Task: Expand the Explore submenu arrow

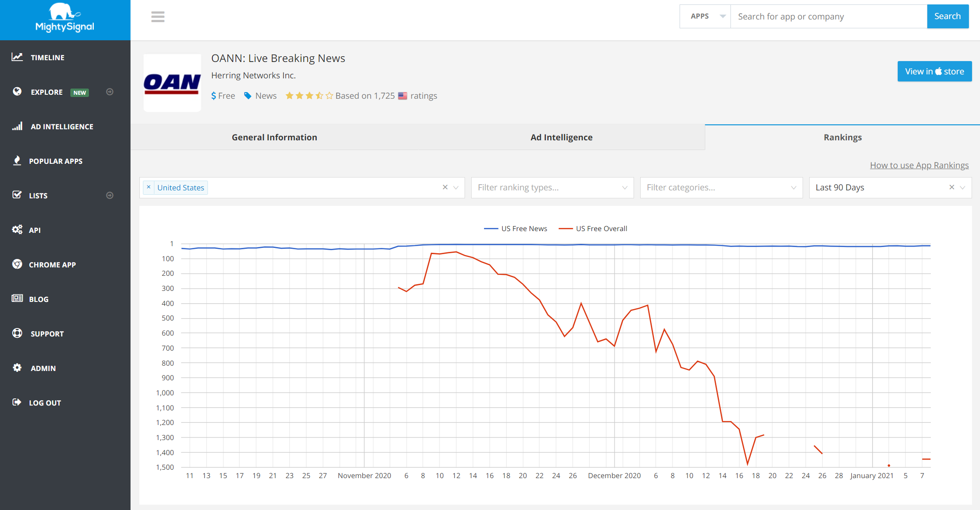Action: (110, 92)
